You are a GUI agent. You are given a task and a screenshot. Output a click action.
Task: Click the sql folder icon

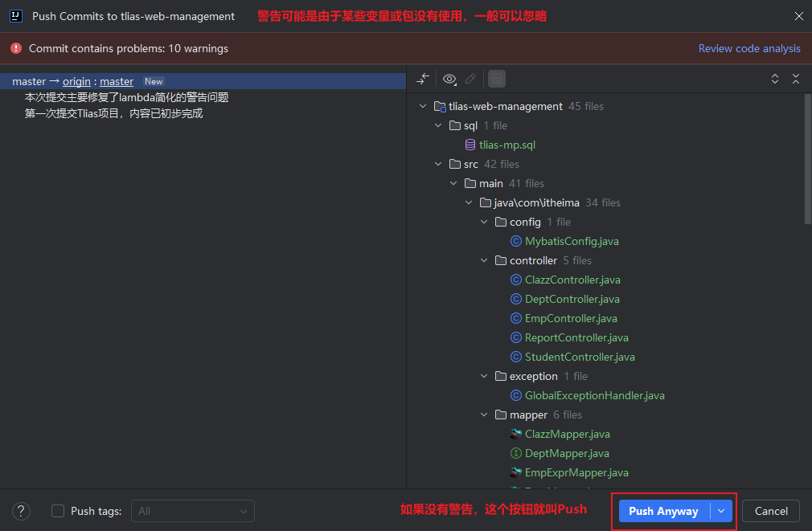coord(455,126)
